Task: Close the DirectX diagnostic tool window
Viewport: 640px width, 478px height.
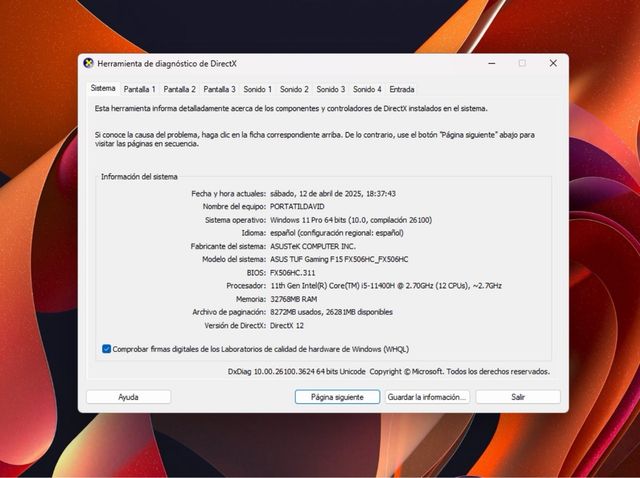Action: [x=553, y=63]
